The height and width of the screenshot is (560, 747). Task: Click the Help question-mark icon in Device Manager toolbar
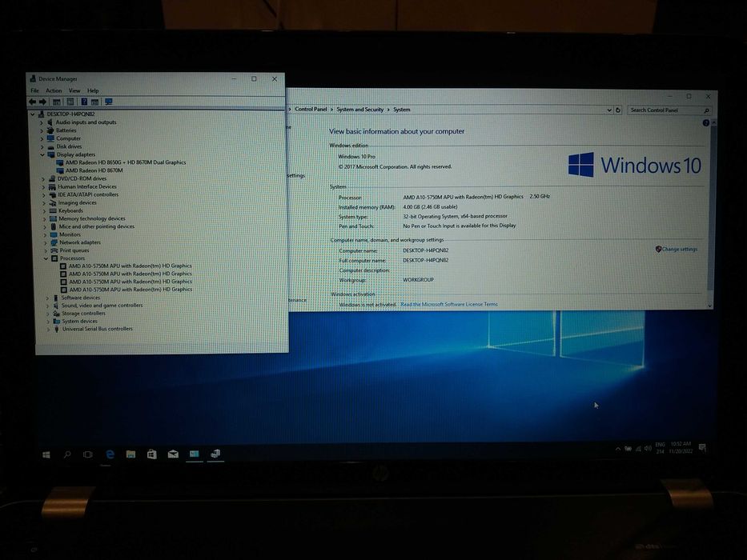[x=84, y=102]
